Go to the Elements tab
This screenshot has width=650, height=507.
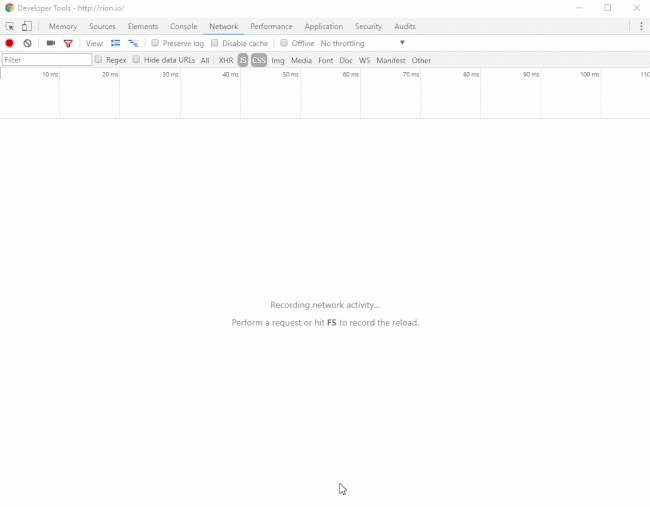[x=143, y=26]
